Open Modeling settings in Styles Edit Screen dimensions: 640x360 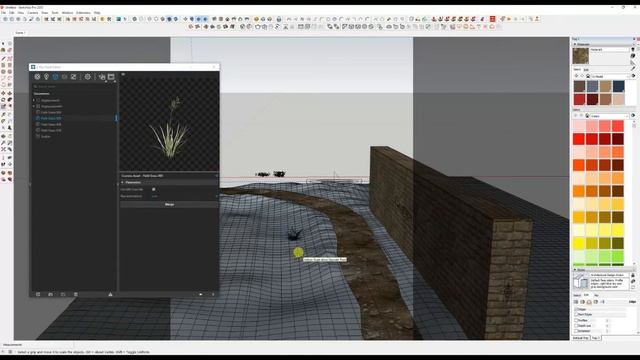602,302
